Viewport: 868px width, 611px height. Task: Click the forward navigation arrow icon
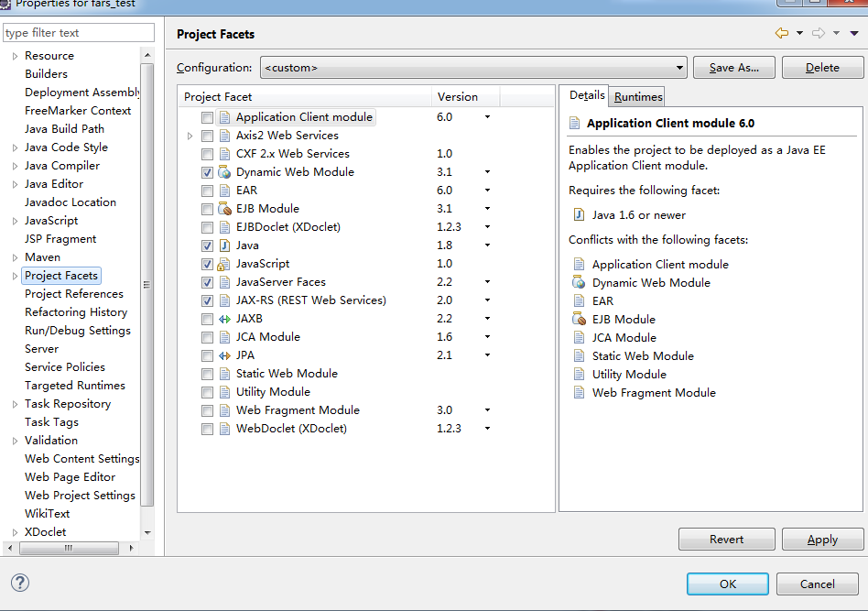pyautogui.click(x=819, y=33)
